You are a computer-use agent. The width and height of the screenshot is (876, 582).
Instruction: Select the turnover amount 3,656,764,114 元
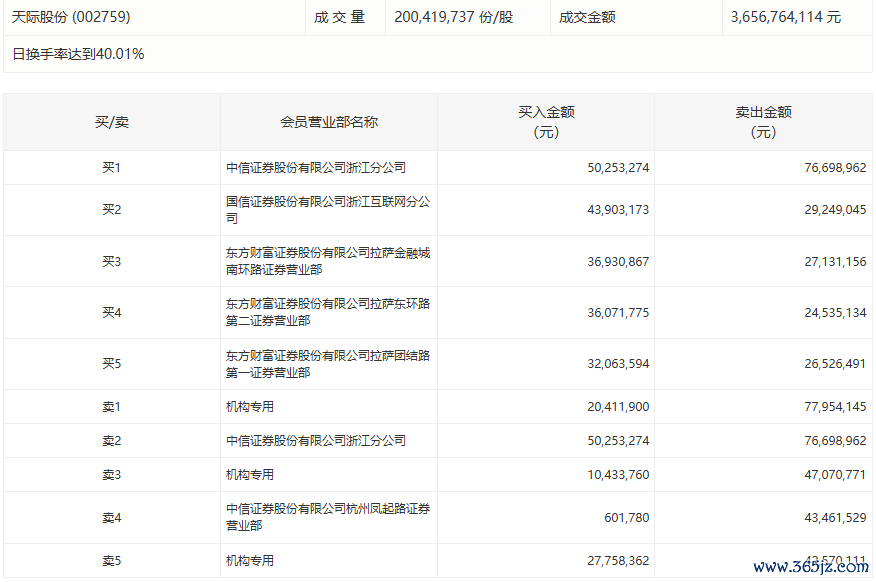pos(786,17)
